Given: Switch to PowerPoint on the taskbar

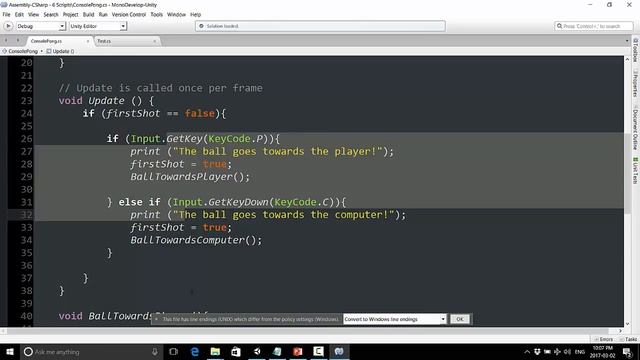Looking at the screenshot, I should click(298, 351).
